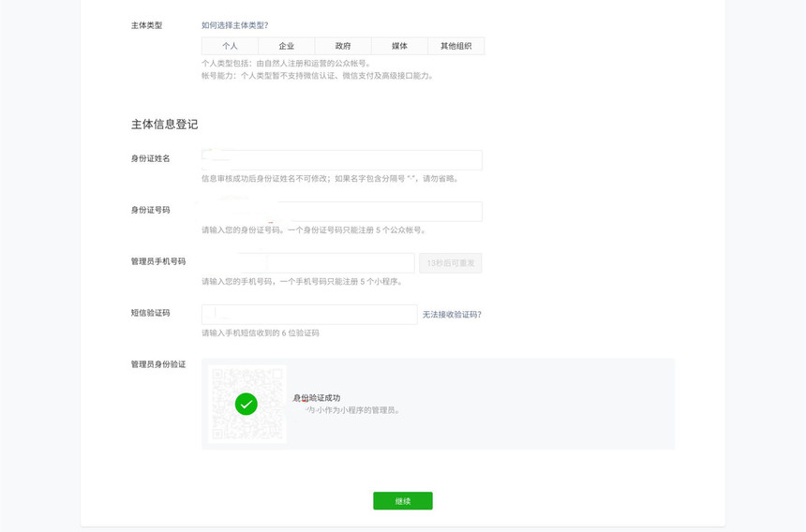
Task: Click the 管理员手机号码 label
Action: click(x=158, y=261)
